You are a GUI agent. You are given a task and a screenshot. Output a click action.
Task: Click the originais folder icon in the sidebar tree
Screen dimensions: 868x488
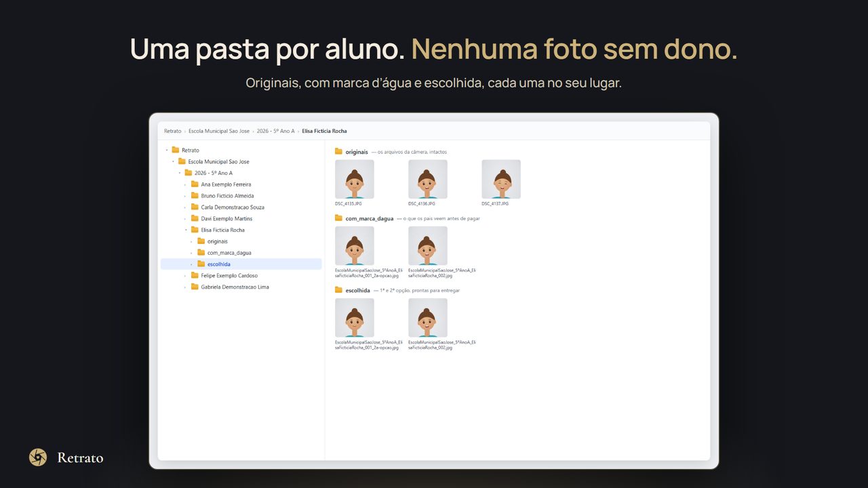[x=201, y=241]
